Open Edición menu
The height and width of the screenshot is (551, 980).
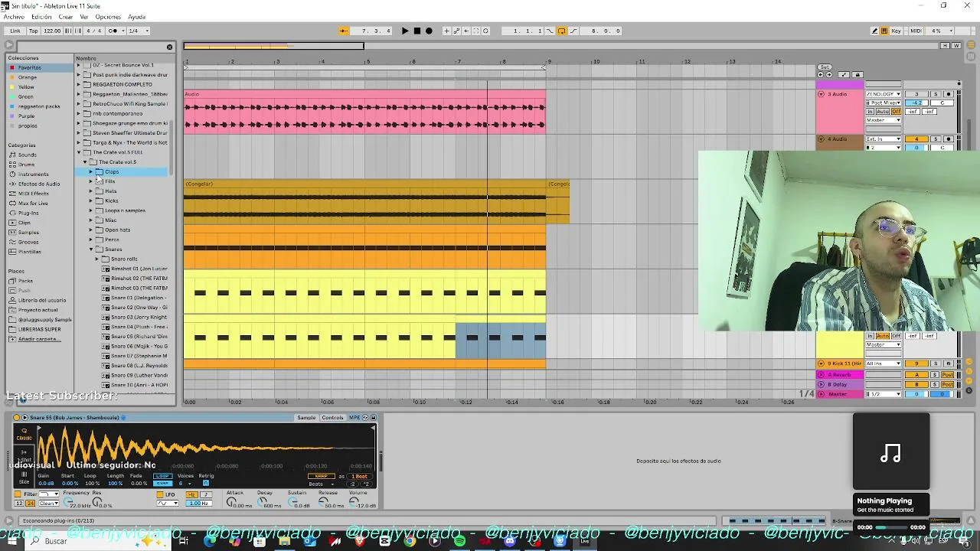[x=41, y=17]
